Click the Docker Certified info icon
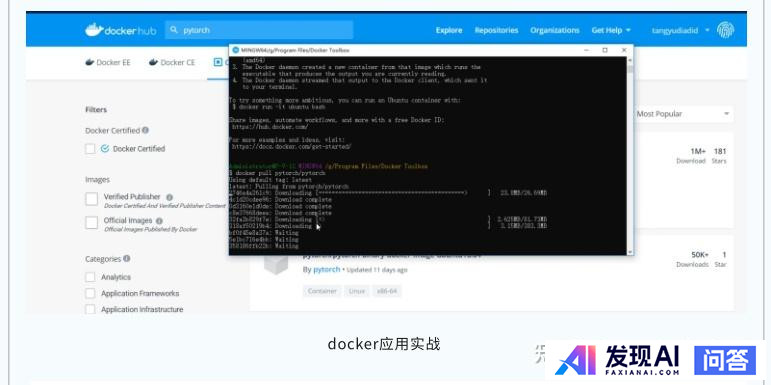The height and width of the screenshot is (385, 771). [x=145, y=130]
